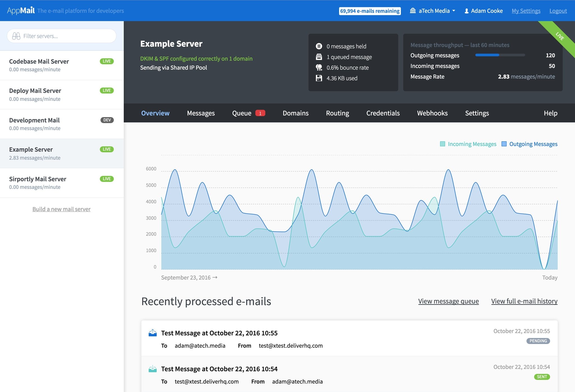The width and height of the screenshot is (575, 392).
Task: Click the outgoing messages progress bar
Action: click(x=500, y=55)
